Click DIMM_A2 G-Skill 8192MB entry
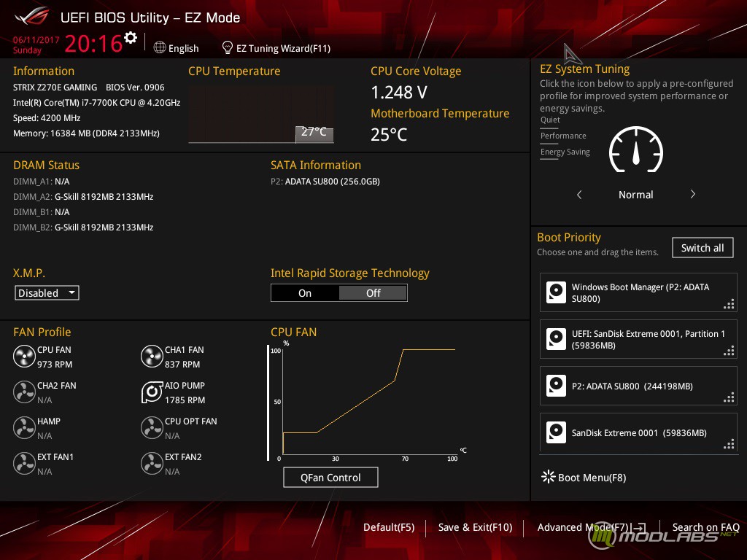747x560 pixels. pyautogui.click(x=83, y=197)
